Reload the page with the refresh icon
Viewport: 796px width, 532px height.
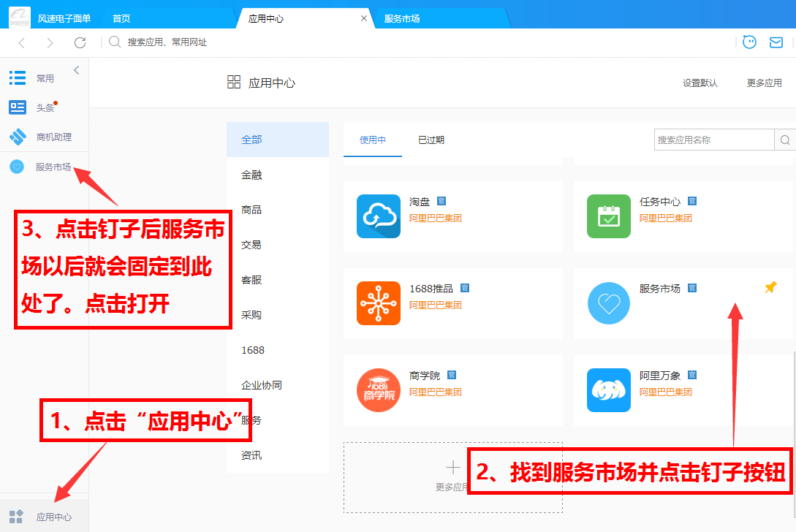(x=80, y=42)
